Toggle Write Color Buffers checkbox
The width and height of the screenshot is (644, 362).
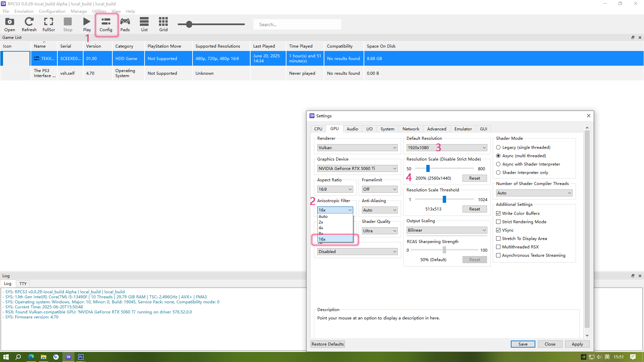coord(498,214)
